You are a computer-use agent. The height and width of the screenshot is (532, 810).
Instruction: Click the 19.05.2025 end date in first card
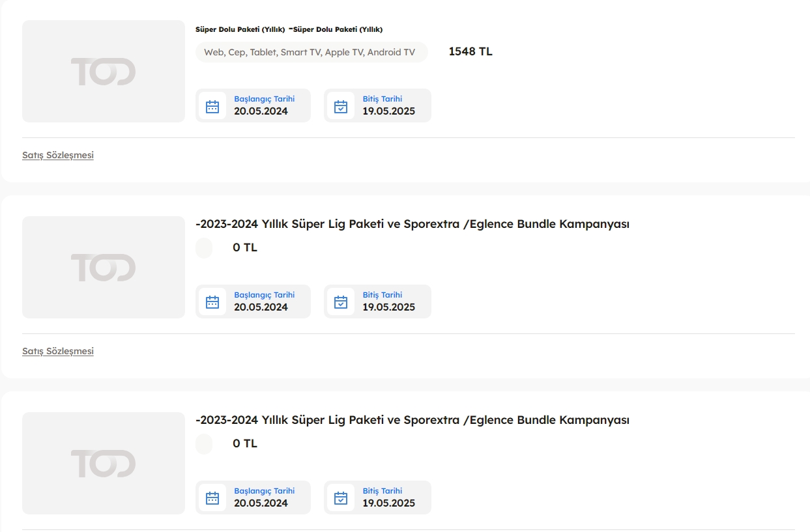point(389,111)
